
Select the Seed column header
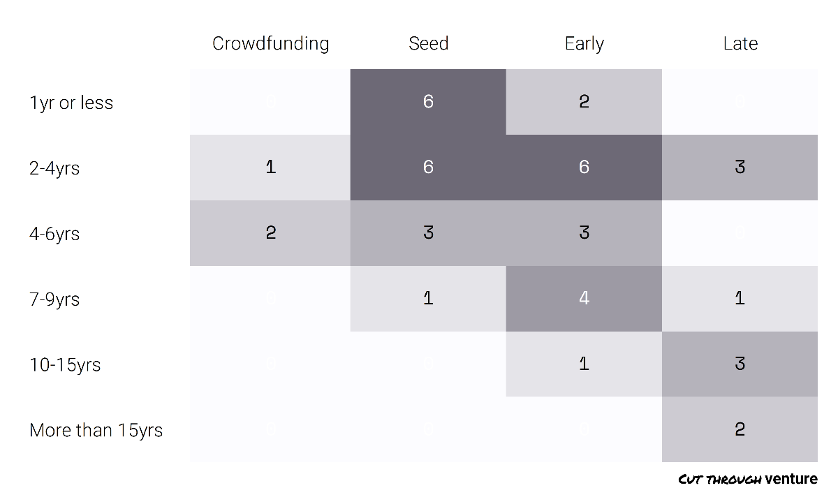point(428,43)
